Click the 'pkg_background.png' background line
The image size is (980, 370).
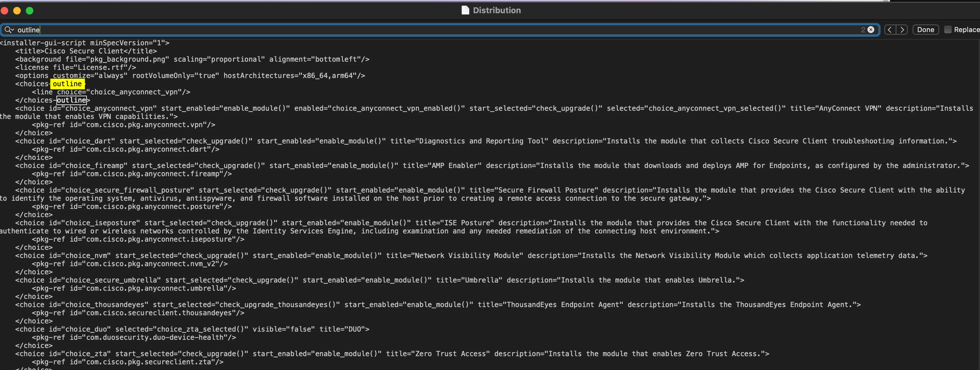[x=192, y=59]
